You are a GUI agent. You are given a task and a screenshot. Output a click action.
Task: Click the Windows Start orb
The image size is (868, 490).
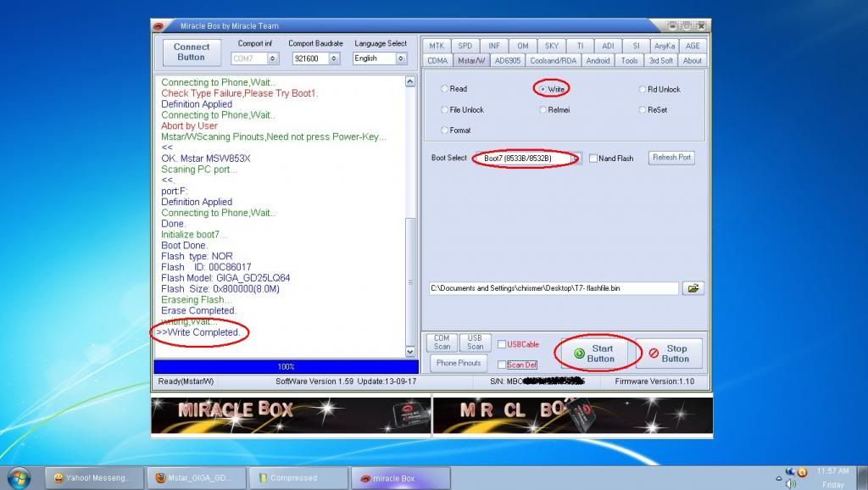17,477
